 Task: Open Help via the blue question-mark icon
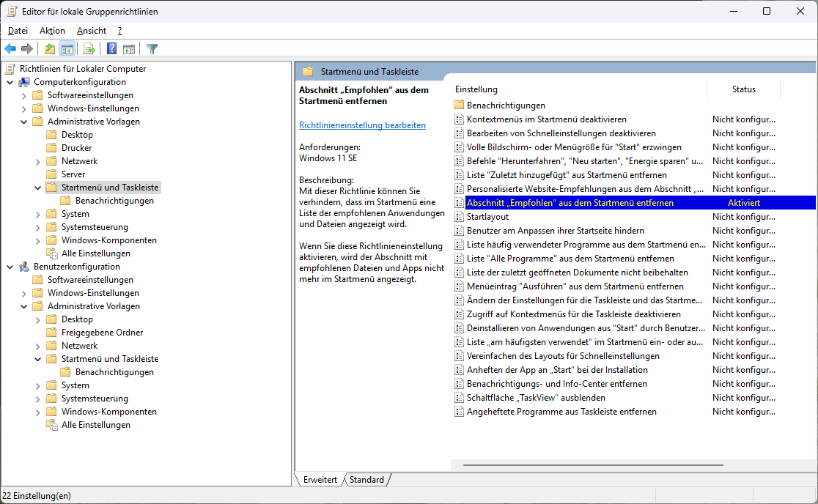coord(111,49)
